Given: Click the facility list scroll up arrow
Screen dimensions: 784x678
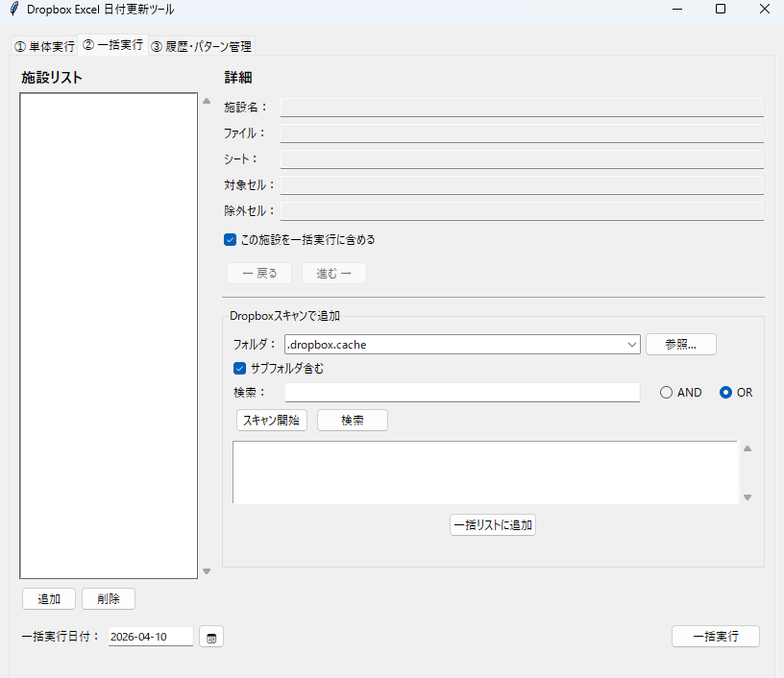Looking at the screenshot, I should pyautogui.click(x=207, y=101).
